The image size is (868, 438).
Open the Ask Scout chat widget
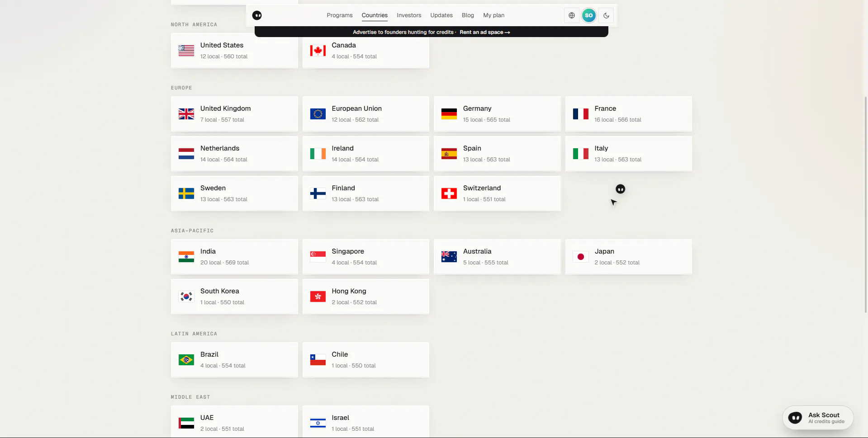[818, 418]
